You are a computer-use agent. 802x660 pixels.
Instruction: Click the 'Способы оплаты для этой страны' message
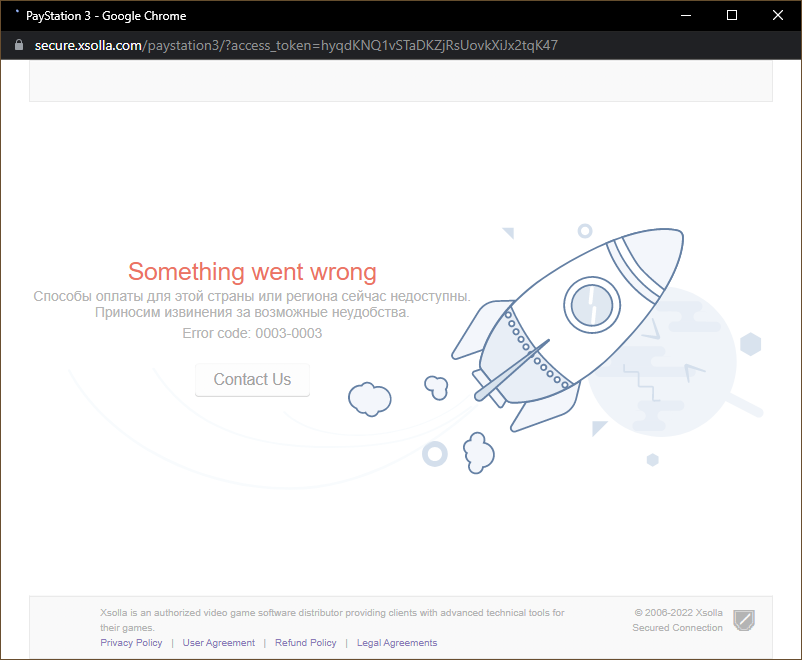click(252, 296)
